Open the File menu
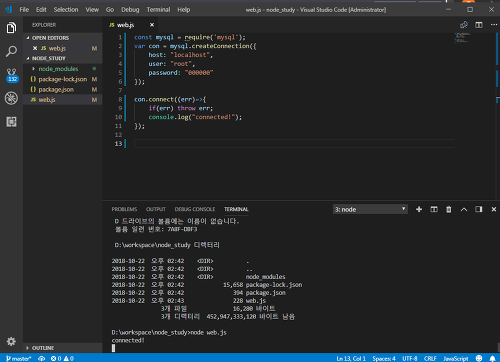Screen dimensions: 500x362 click(24, 10)
